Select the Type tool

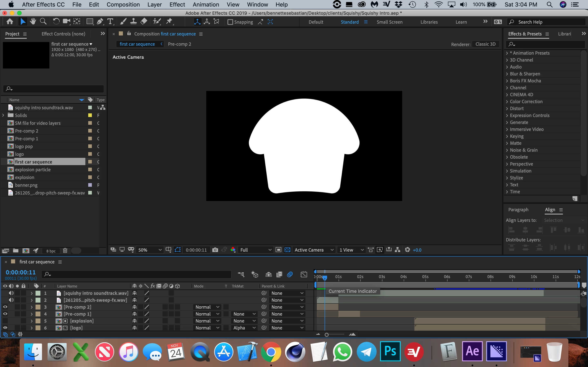[110, 22]
